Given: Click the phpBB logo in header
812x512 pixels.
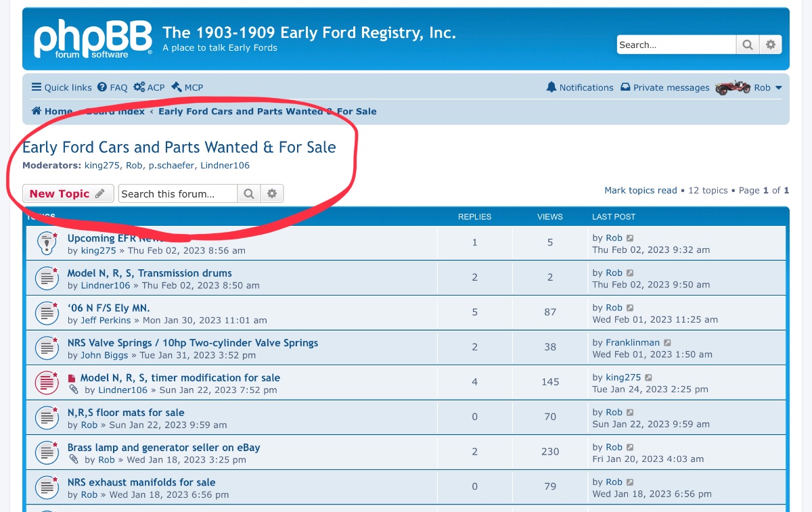Looking at the screenshot, I should click(x=93, y=39).
